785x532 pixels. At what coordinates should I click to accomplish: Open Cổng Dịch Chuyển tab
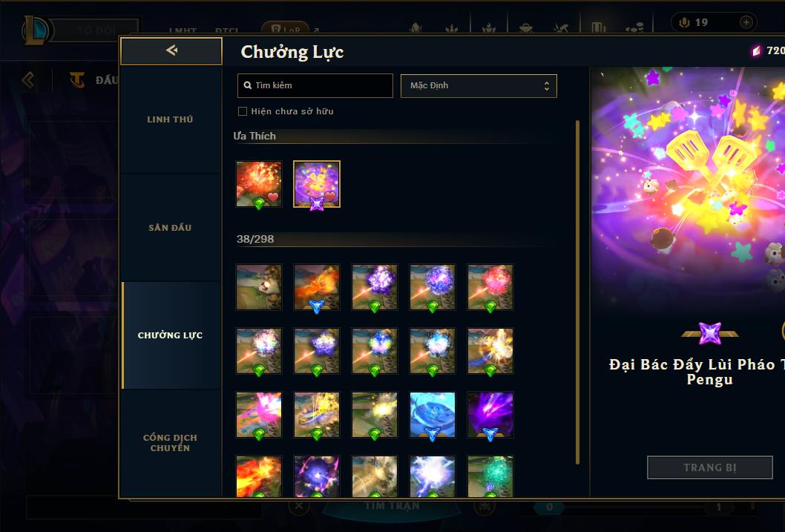pos(170,443)
